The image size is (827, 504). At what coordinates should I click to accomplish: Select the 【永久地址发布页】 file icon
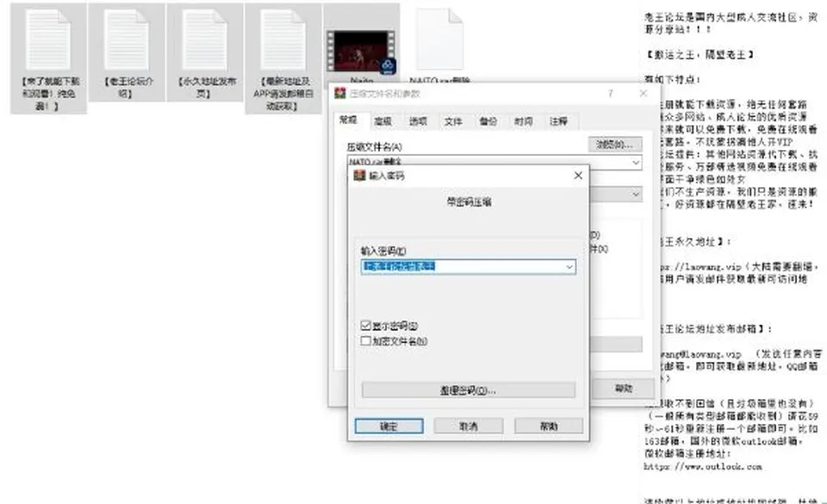tap(205, 41)
